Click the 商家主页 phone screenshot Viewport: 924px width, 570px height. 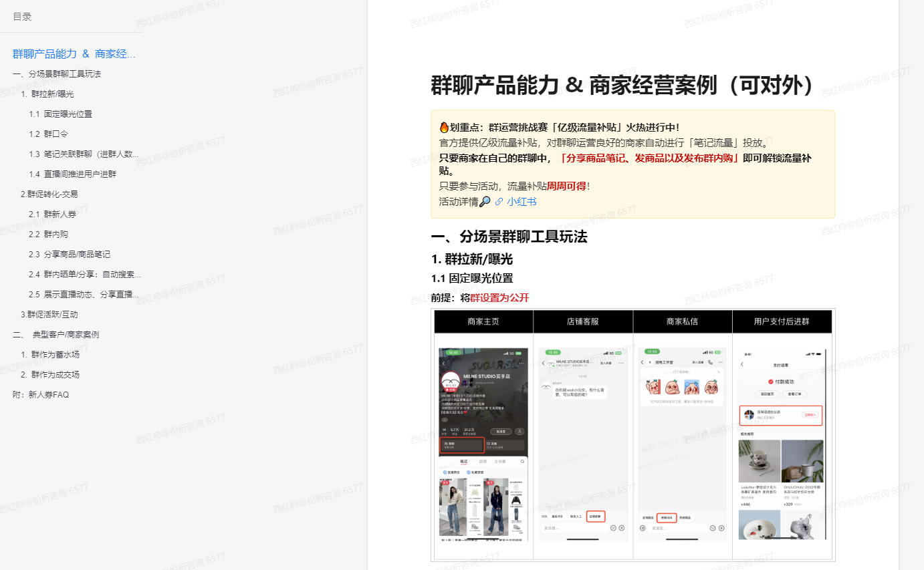483,444
